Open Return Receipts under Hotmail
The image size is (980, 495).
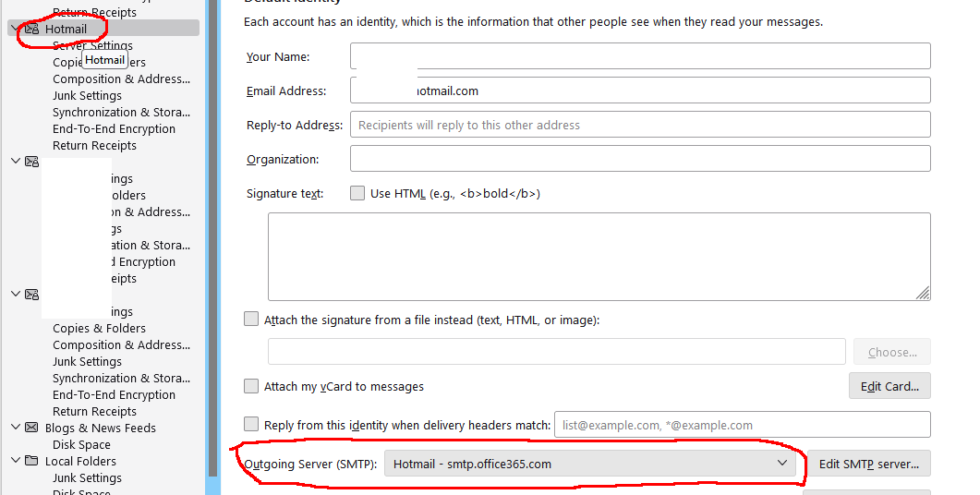click(x=94, y=145)
